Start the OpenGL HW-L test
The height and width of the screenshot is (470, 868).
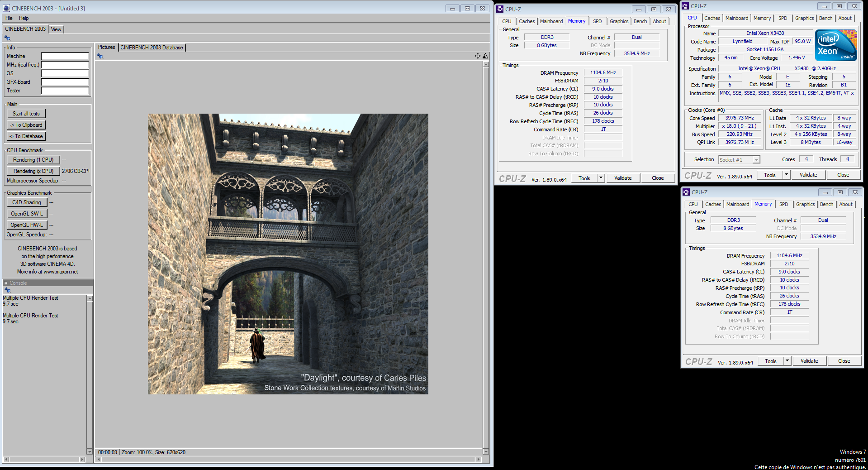tap(27, 225)
